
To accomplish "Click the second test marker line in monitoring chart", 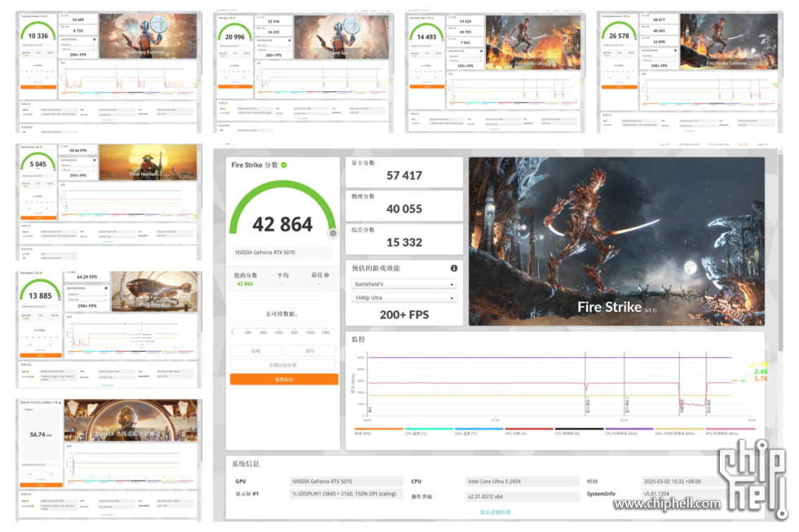I will (625, 385).
